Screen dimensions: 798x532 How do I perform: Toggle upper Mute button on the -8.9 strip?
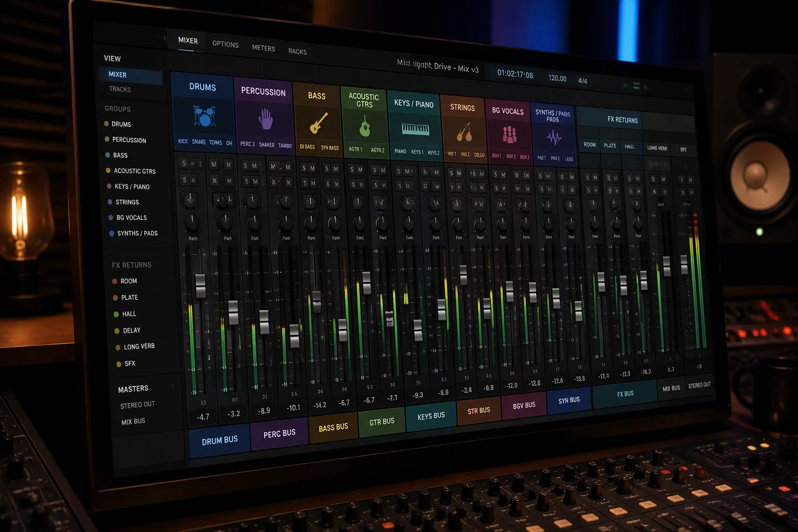click(x=254, y=166)
